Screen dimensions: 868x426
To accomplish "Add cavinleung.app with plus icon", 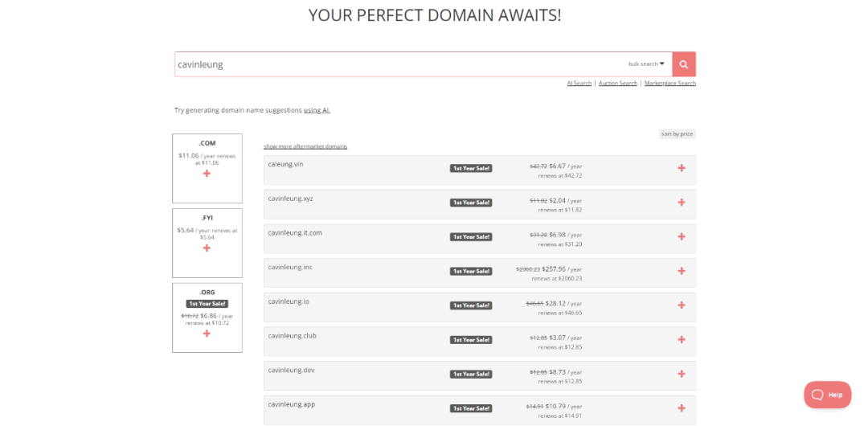I will click(x=682, y=408).
